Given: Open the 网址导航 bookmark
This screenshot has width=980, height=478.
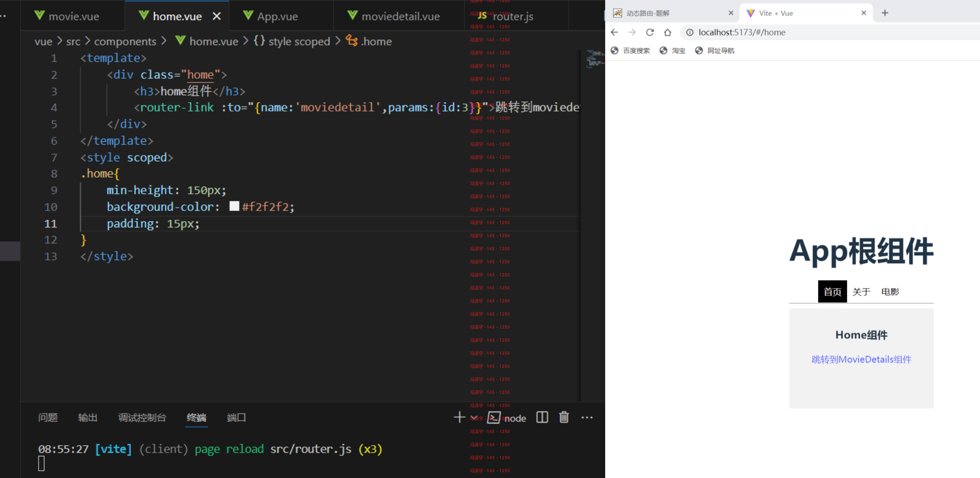Looking at the screenshot, I should click(715, 51).
